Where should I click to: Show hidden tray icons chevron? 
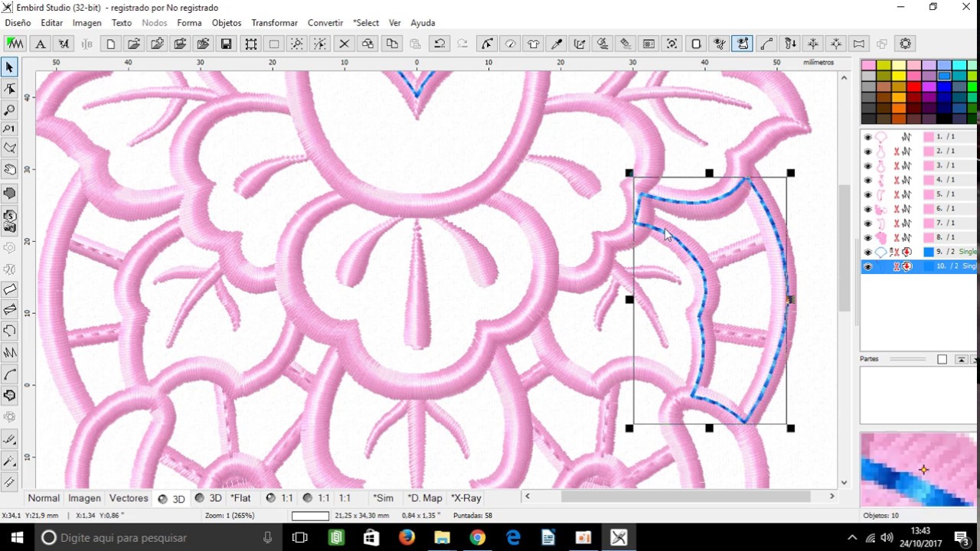[852, 537]
